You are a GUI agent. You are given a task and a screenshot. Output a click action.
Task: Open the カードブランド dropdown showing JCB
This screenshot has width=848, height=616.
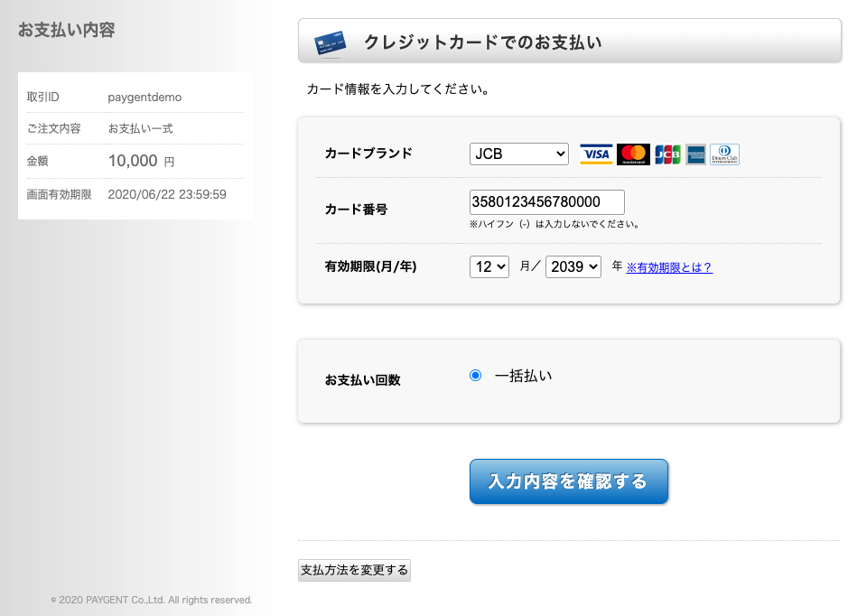click(518, 154)
